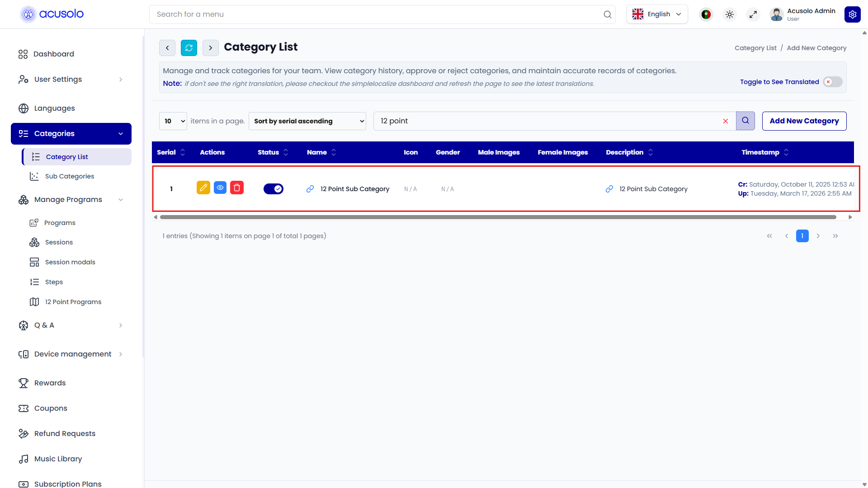Click Category List breadcrumb link

[x=755, y=48]
